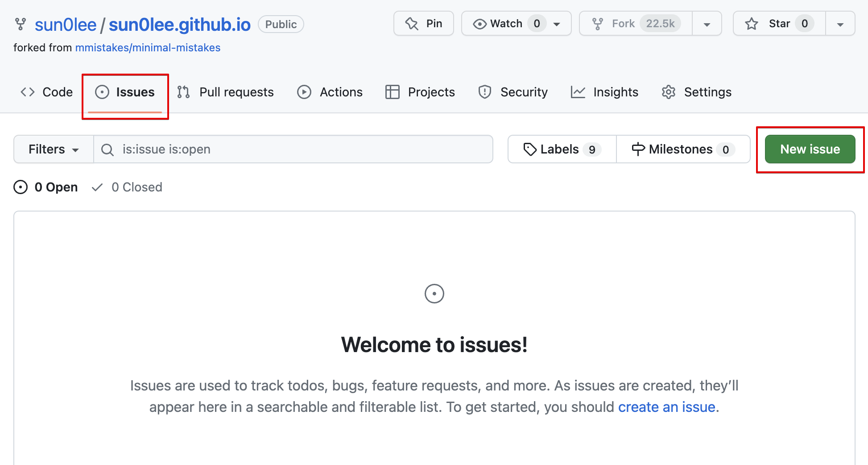This screenshot has width=868, height=465.
Task: Switch to the Security tab
Action: point(513,92)
